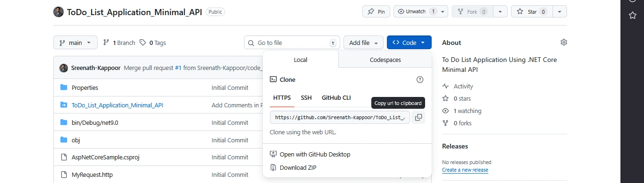Open the 0 stars link
The image size is (644, 183).
462,99
